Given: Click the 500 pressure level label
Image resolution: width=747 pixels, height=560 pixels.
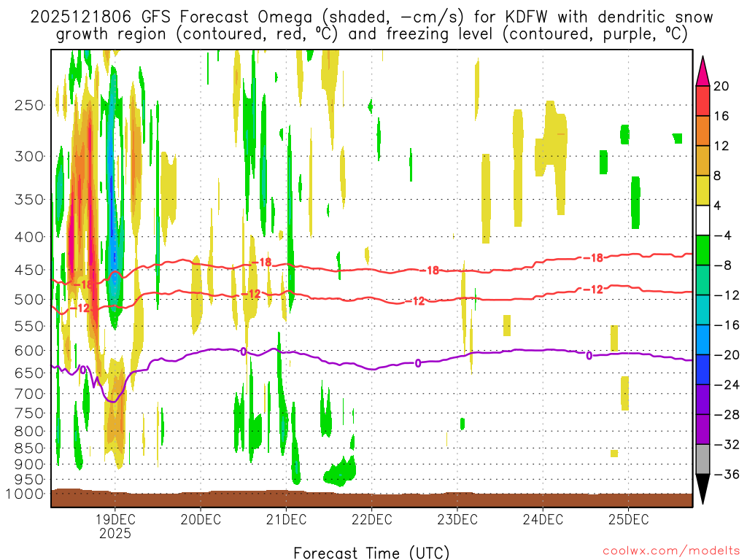Looking at the screenshot, I should tap(28, 300).
